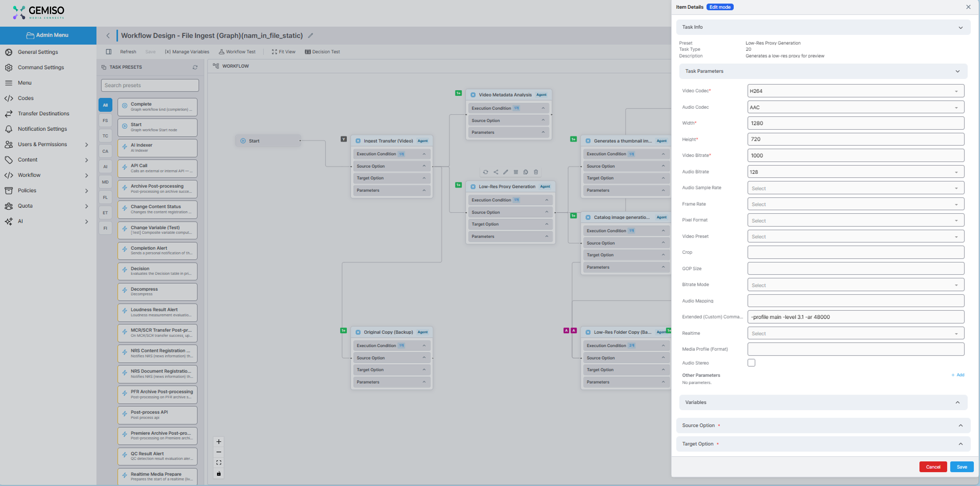Click the Search presets input field

[150, 85]
